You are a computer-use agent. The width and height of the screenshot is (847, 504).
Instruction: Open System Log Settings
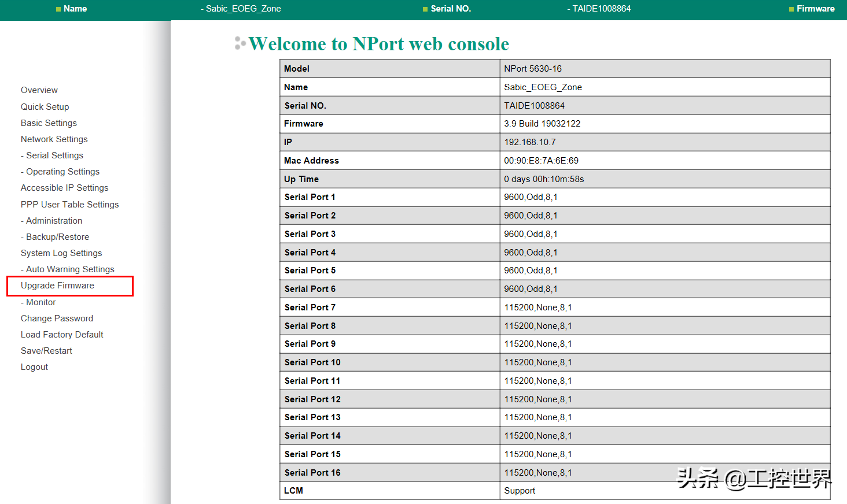click(x=61, y=253)
